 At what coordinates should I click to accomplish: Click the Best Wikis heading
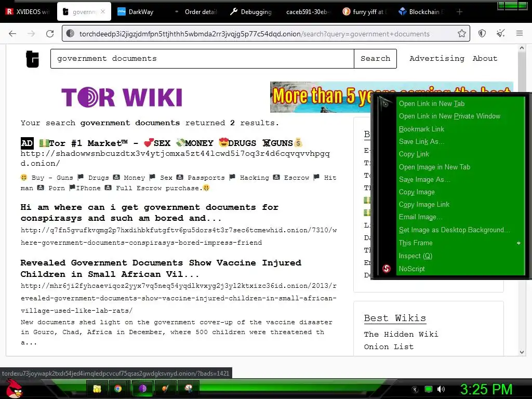pos(395,318)
